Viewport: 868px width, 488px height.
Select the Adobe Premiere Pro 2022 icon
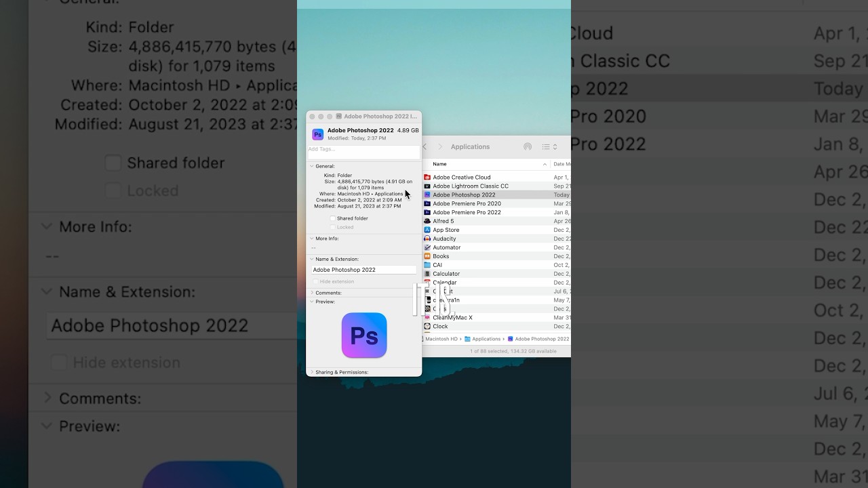pos(427,213)
